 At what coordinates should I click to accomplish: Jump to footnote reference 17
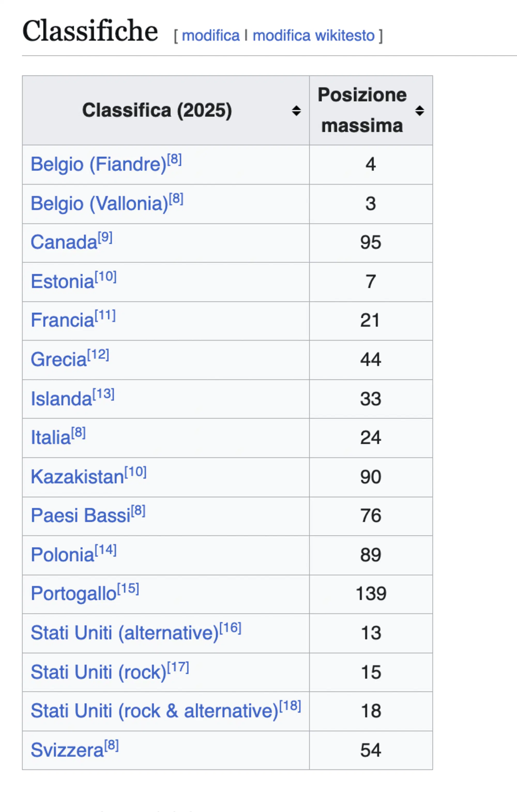tap(178, 667)
